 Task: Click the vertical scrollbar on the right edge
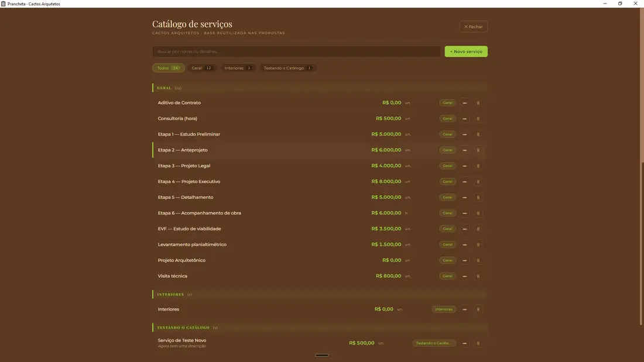click(642, 166)
